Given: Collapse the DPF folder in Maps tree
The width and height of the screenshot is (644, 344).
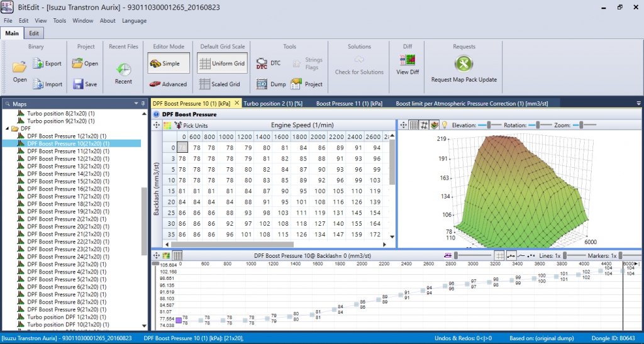Looking at the screenshot, I should tap(8, 128).
